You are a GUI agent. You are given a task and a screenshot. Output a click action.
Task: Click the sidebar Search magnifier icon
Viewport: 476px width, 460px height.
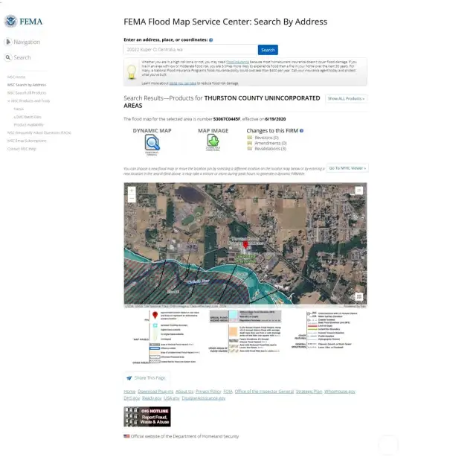(x=8, y=57)
